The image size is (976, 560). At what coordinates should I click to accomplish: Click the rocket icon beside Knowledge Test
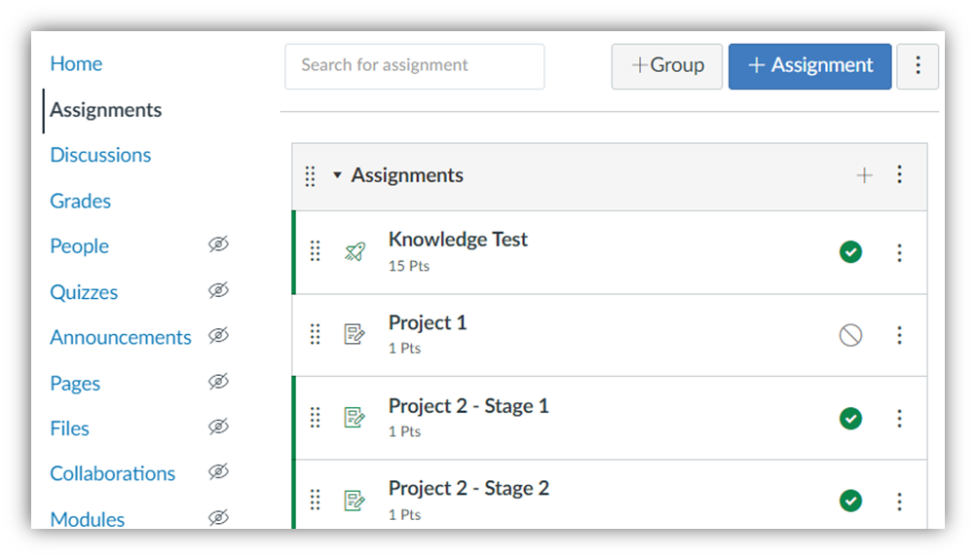point(355,251)
